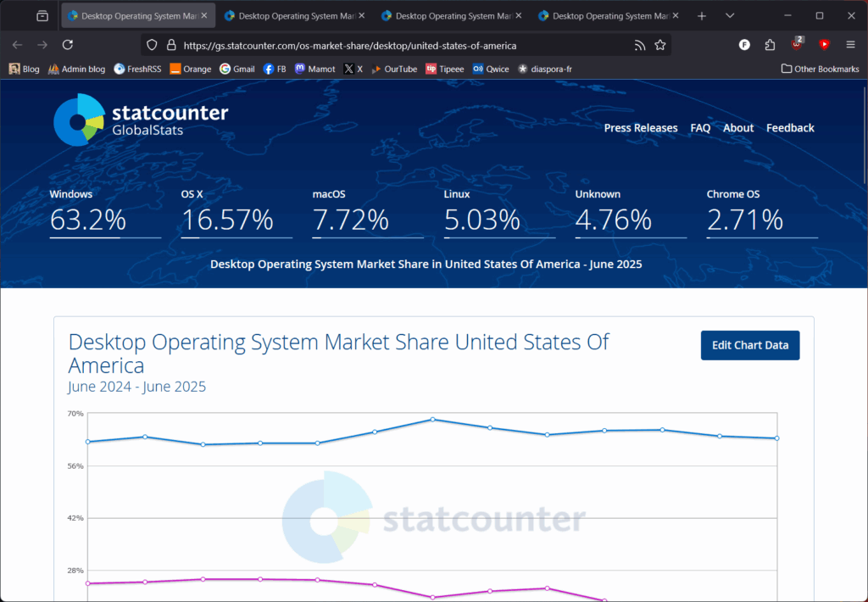Click the Edit Chart Data button
Screen dimensions: 868x602
tap(750, 345)
